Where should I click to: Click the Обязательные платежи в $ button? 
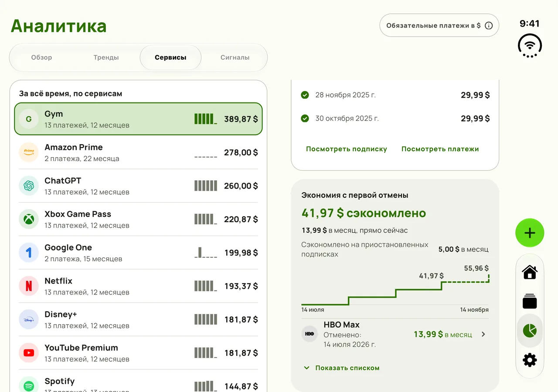pyautogui.click(x=439, y=25)
